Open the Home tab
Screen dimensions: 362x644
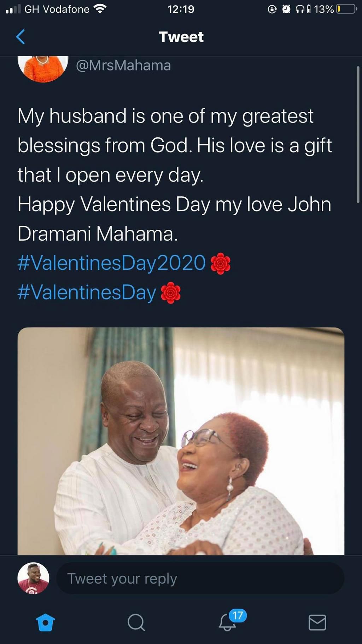46,622
